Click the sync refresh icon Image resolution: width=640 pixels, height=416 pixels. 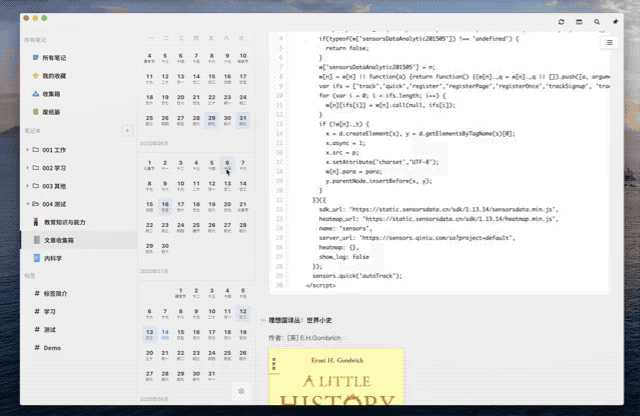pyautogui.click(x=561, y=22)
